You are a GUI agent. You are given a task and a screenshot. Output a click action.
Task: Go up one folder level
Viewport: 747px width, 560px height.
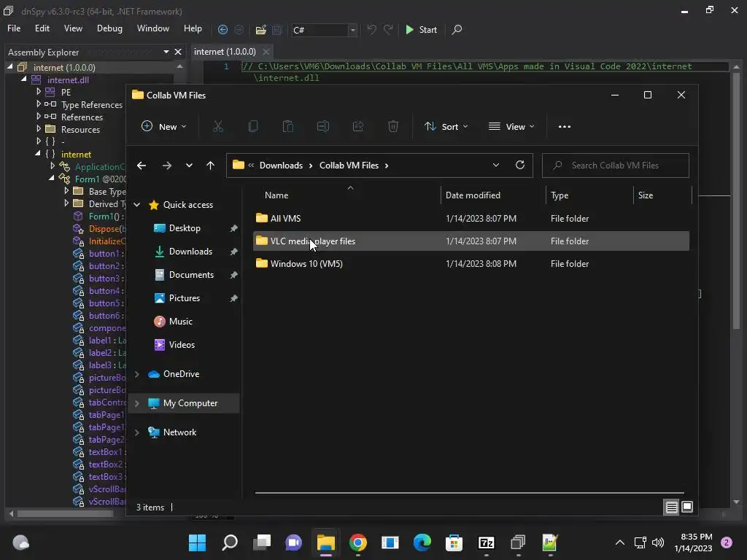210,166
